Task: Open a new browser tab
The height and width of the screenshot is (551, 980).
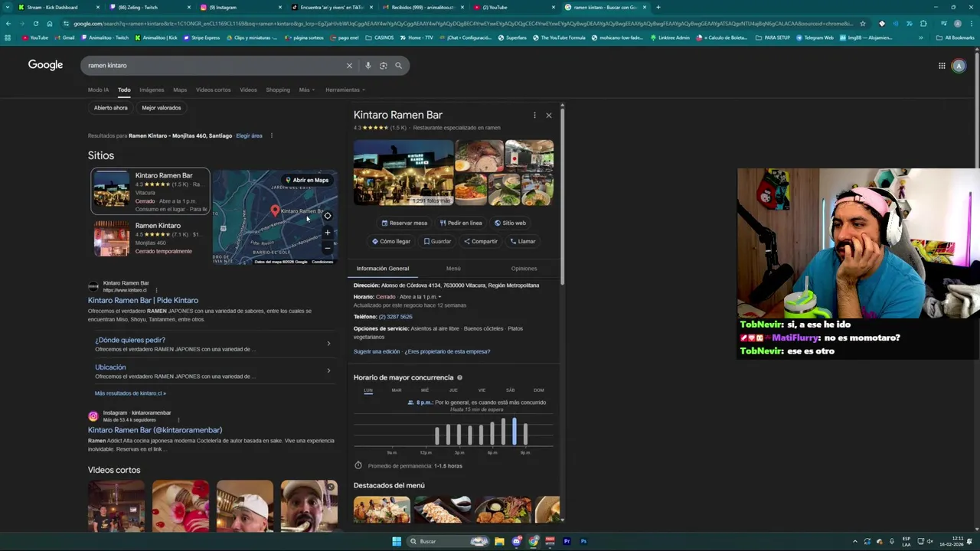Action: click(658, 7)
